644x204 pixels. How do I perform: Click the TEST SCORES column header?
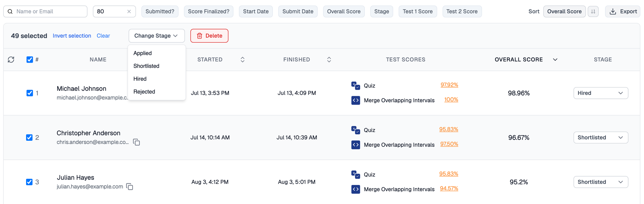tap(406, 60)
